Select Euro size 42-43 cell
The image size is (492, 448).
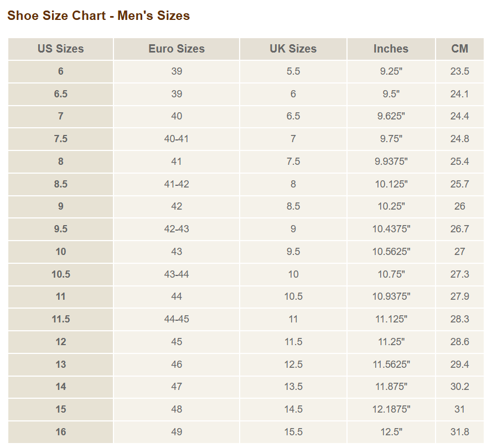177,229
